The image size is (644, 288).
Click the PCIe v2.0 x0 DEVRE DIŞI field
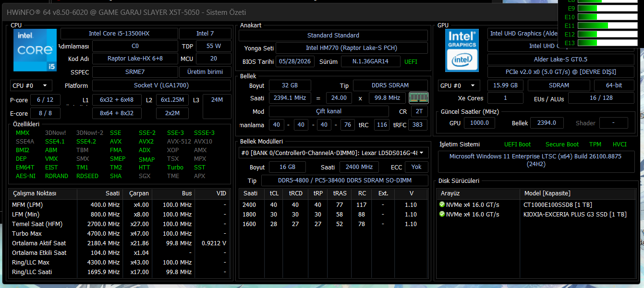click(x=560, y=72)
